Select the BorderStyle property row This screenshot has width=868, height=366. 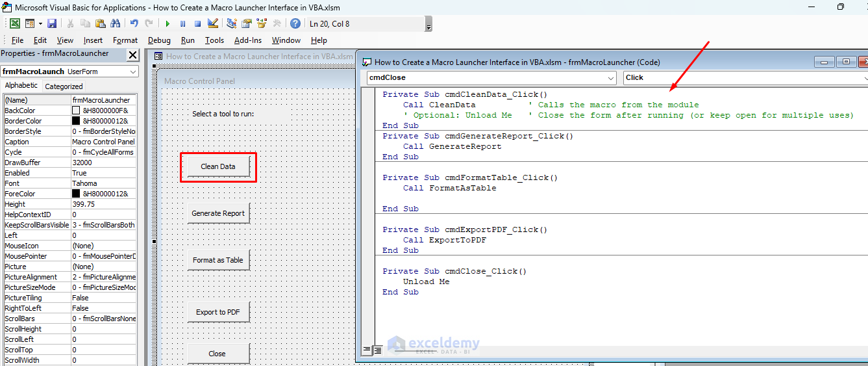69,131
